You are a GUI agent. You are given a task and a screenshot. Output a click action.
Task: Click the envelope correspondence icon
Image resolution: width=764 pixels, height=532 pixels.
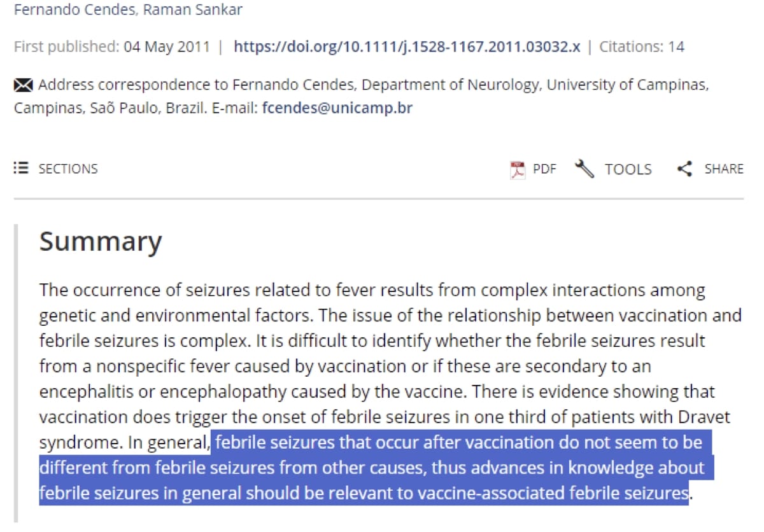click(24, 85)
